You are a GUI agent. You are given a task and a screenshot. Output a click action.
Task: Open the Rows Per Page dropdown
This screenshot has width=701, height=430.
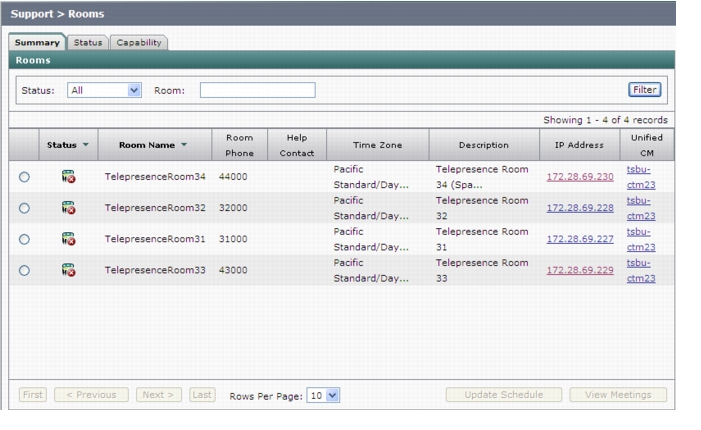(323, 396)
